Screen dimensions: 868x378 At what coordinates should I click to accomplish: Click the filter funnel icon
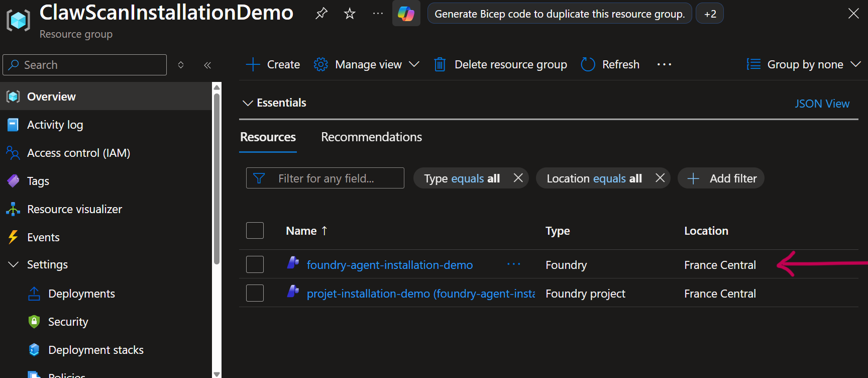point(259,178)
